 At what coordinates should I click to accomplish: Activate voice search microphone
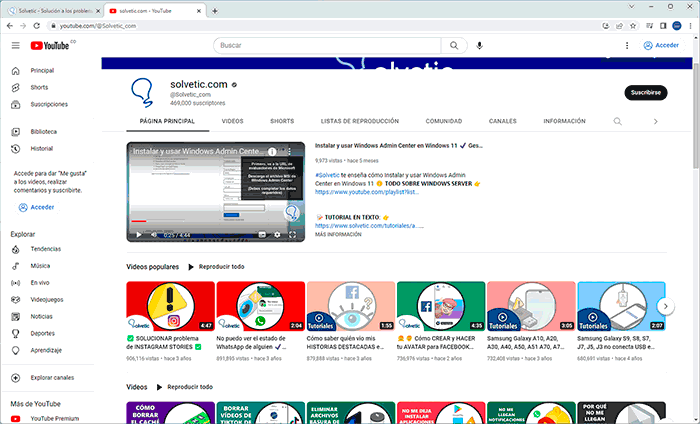[479, 46]
